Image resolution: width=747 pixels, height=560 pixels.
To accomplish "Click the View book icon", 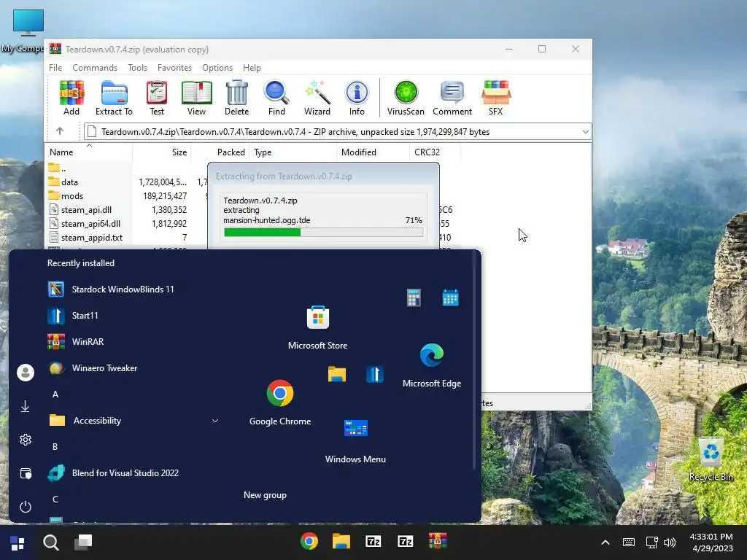I will pos(196,98).
